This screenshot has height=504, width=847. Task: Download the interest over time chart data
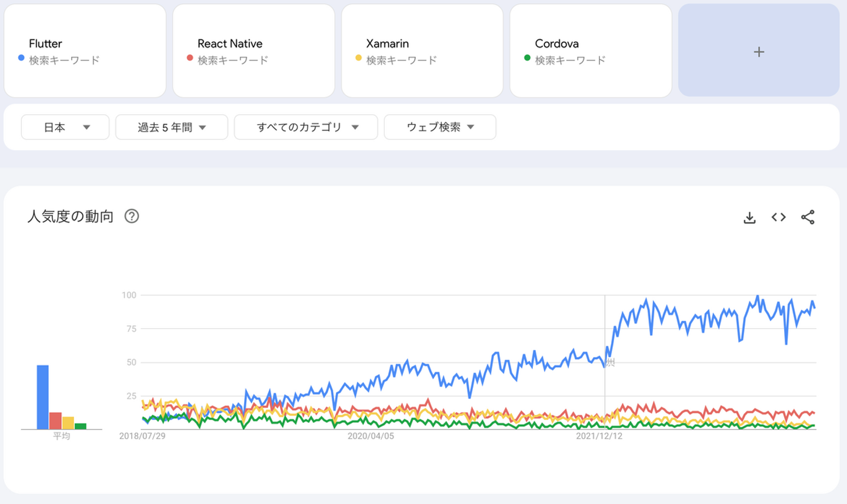pyautogui.click(x=749, y=218)
